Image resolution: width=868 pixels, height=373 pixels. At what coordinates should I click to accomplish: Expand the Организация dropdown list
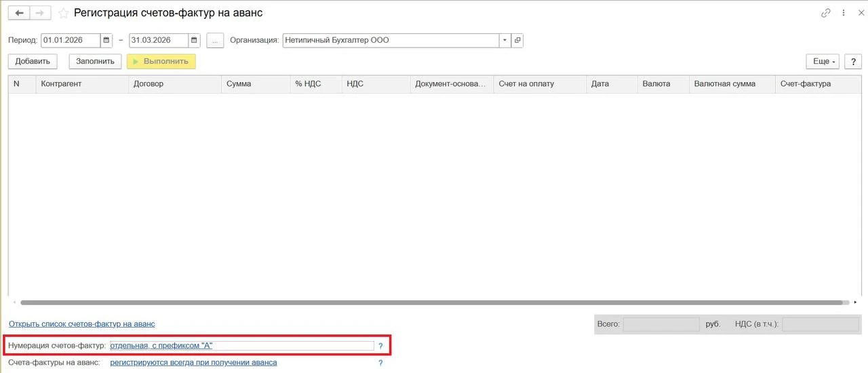pos(505,40)
